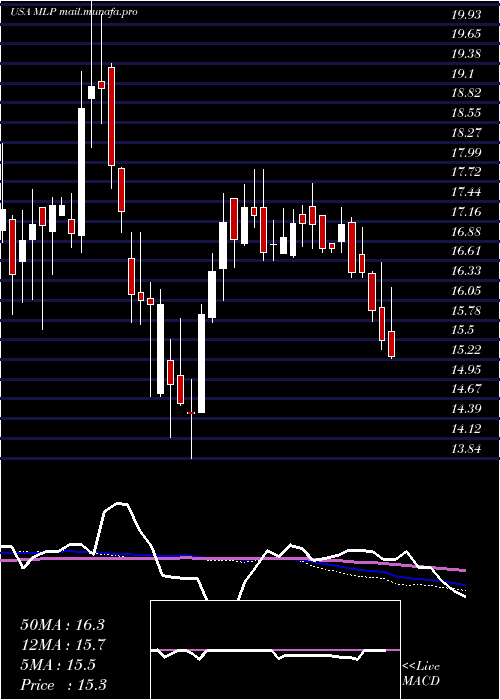
Task: Click the 16.61 price axis label
Action: coord(466,251)
